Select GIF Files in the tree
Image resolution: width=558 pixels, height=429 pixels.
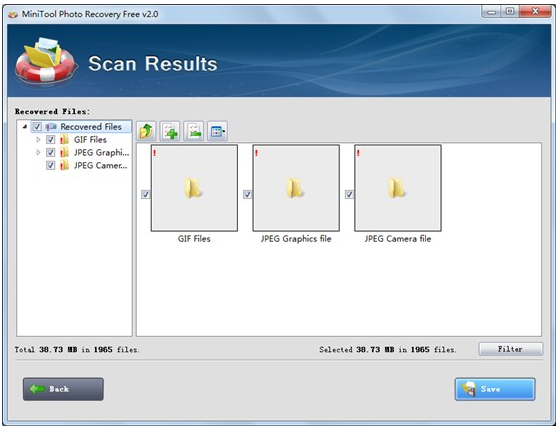tap(90, 139)
